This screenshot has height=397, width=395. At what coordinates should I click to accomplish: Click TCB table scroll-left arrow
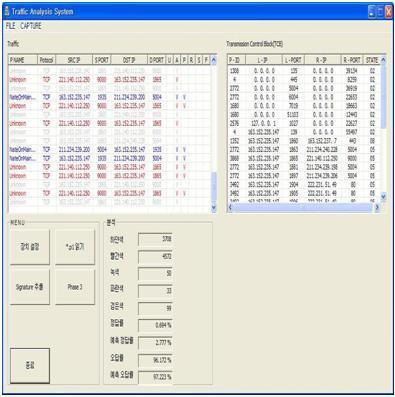[230, 207]
